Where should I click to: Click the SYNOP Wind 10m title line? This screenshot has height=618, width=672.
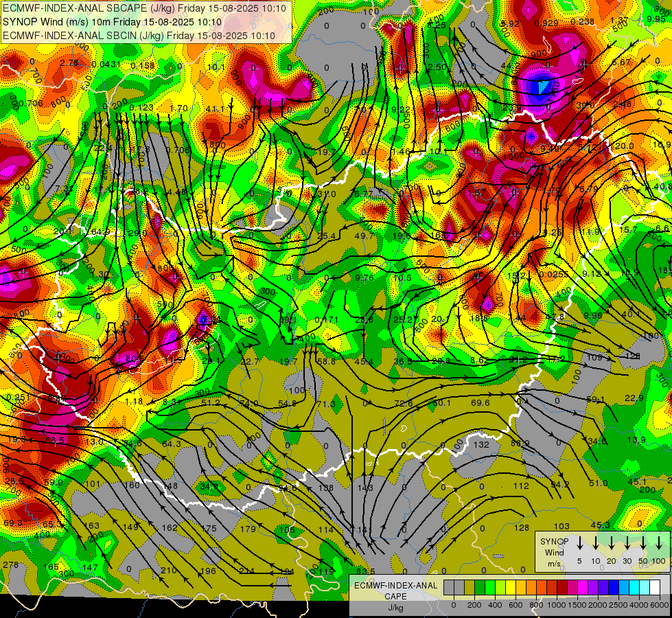(113, 22)
